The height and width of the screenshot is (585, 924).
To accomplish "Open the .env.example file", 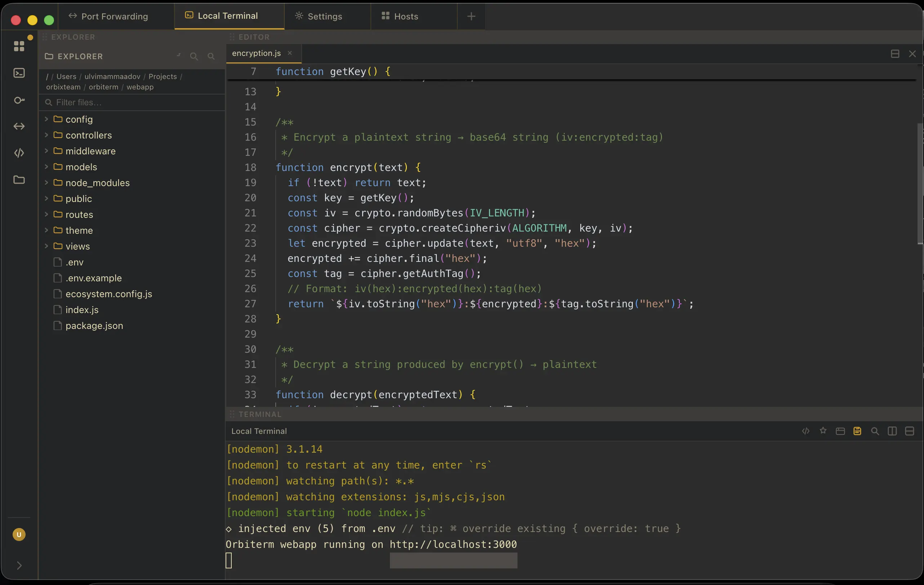I will [x=132, y=278].
